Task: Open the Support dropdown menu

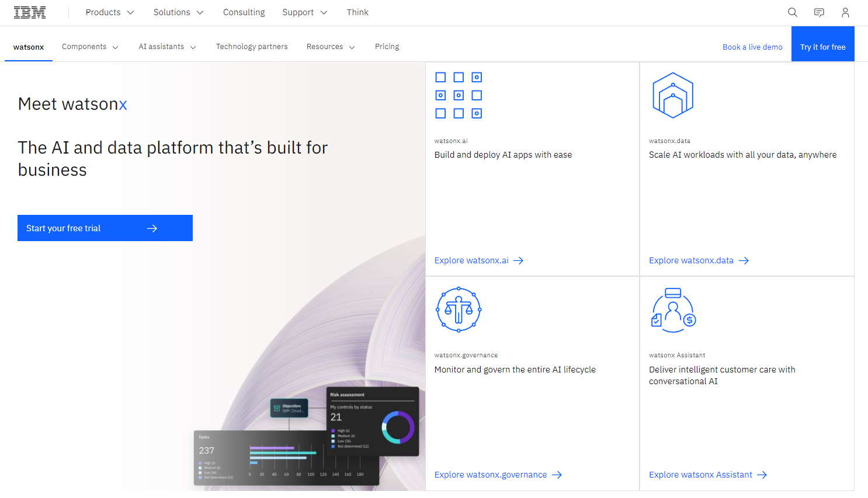Action: pos(304,12)
